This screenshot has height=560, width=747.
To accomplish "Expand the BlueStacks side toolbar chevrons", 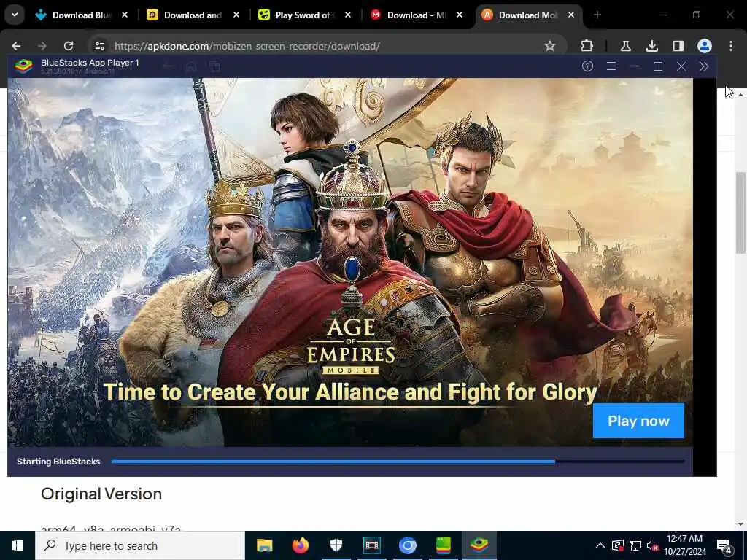I will tap(704, 66).
